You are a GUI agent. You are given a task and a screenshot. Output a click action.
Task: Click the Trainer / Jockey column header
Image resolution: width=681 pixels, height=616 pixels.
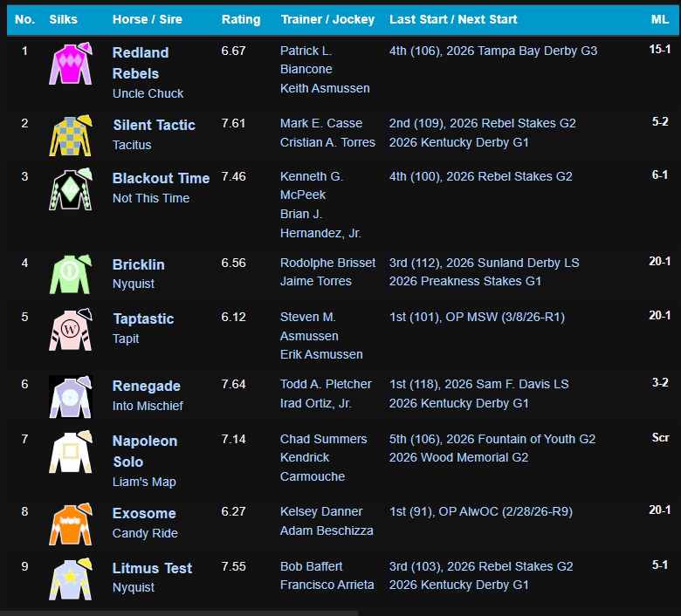(x=327, y=19)
